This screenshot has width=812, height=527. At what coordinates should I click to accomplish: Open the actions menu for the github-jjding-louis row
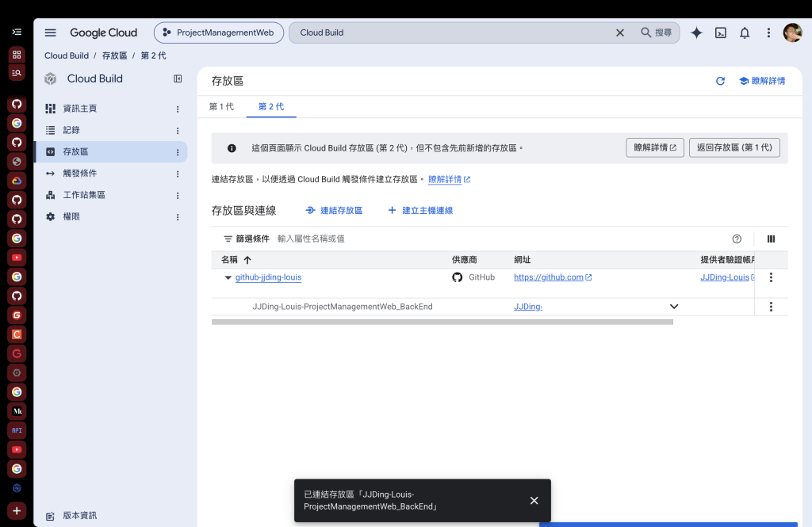pos(771,277)
